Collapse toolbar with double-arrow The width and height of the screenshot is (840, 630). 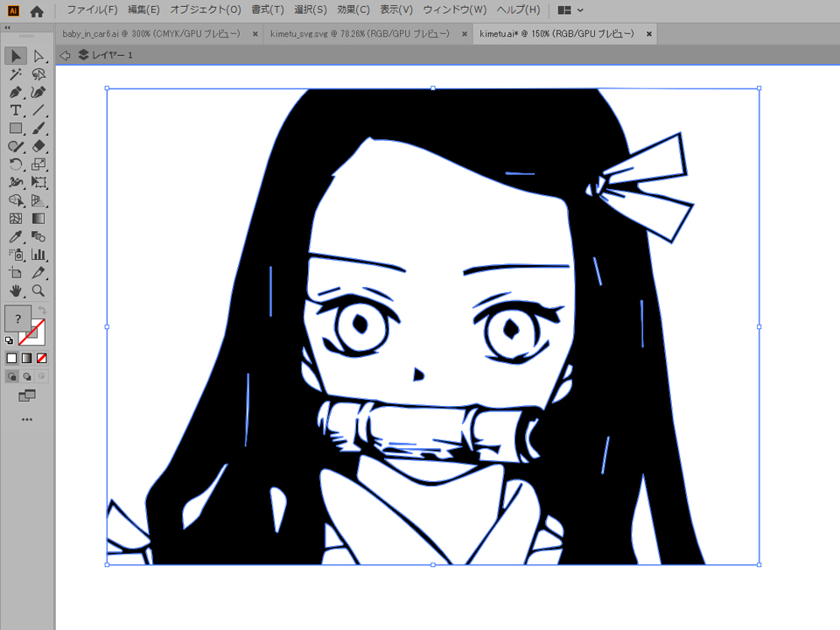7,27
